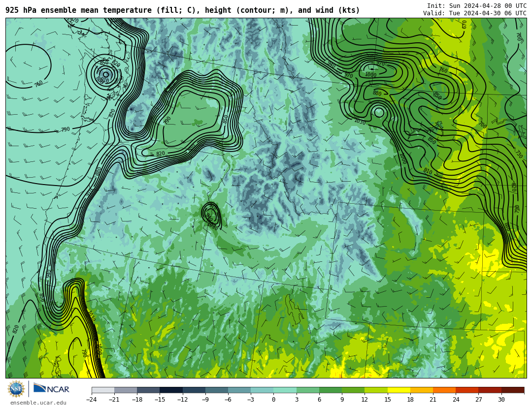Click the NSF logo
This screenshot has width=532, height=409.
16,389
